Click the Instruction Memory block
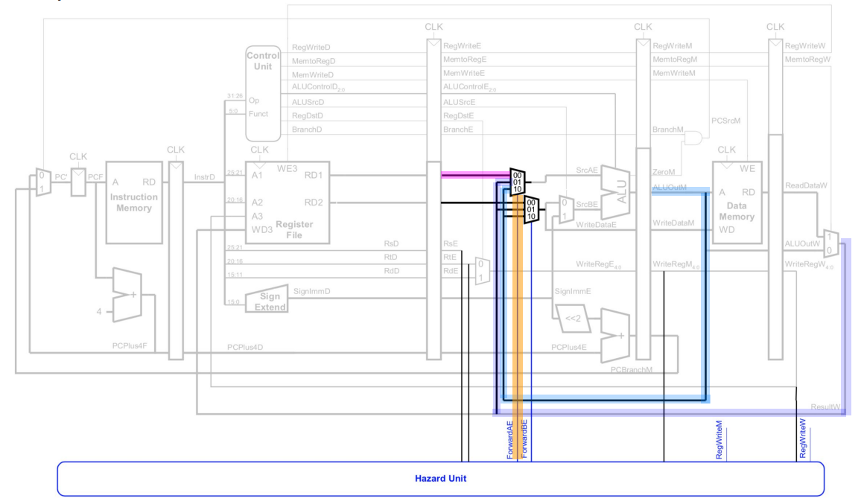864x504 pixels. click(133, 202)
